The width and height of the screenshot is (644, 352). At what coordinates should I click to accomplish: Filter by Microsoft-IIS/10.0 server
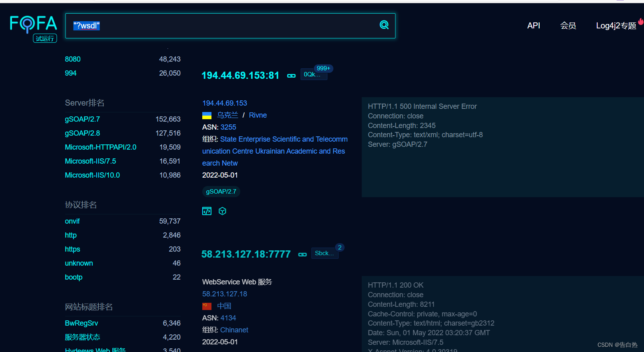92,175
